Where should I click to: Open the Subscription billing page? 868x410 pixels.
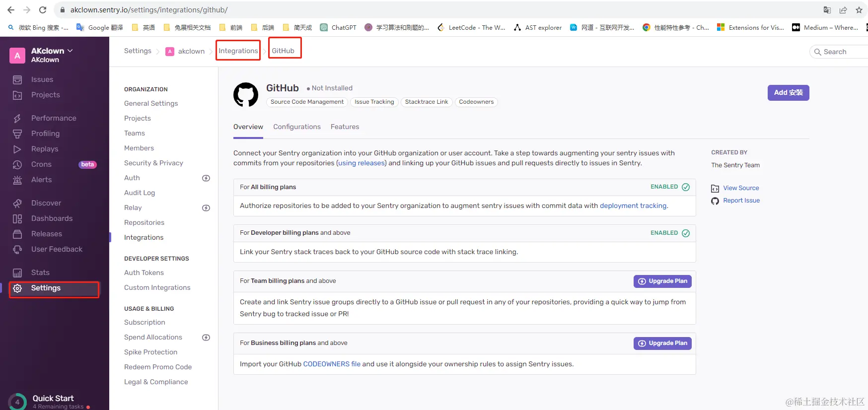tap(145, 322)
